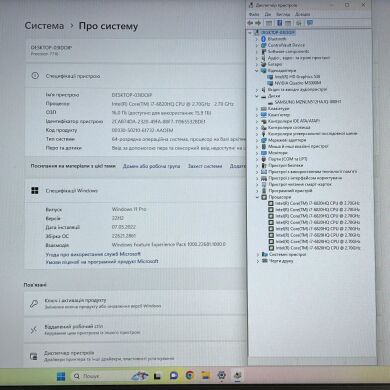Click the Bluetooth icon in device tree
The width and height of the screenshot is (390, 390).
(x=263, y=39)
